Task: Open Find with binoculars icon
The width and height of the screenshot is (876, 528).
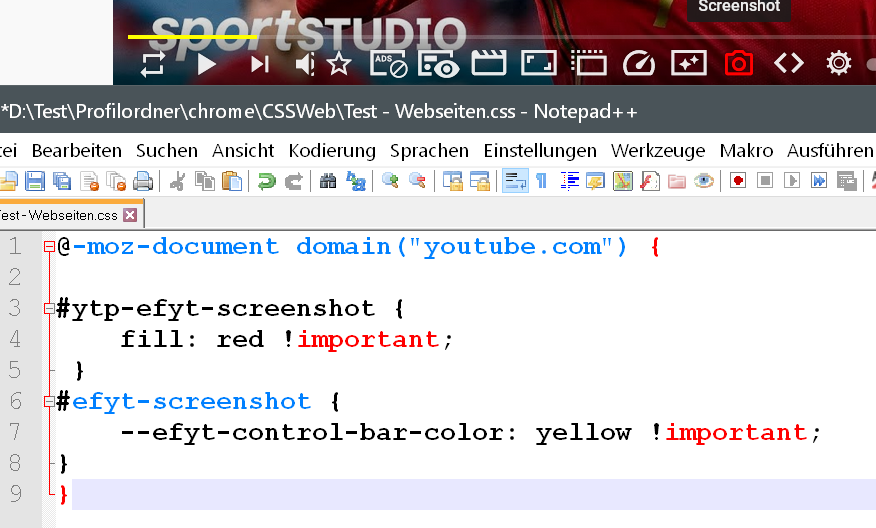Action: [328, 181]
